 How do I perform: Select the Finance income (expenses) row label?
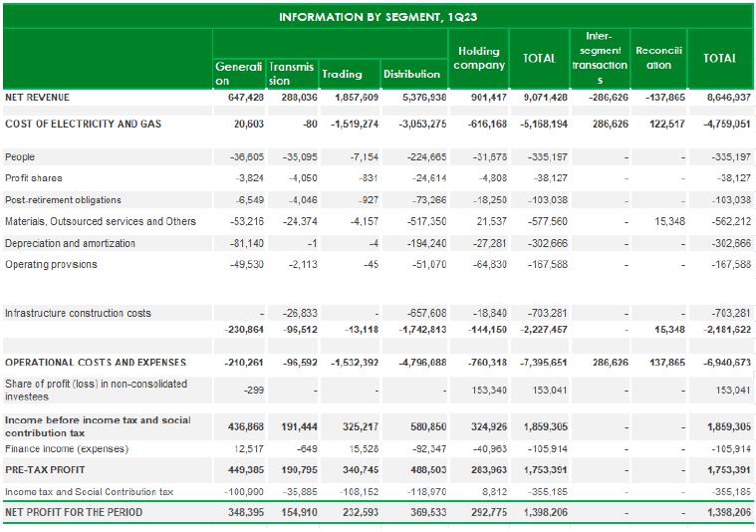click(68, 450)
